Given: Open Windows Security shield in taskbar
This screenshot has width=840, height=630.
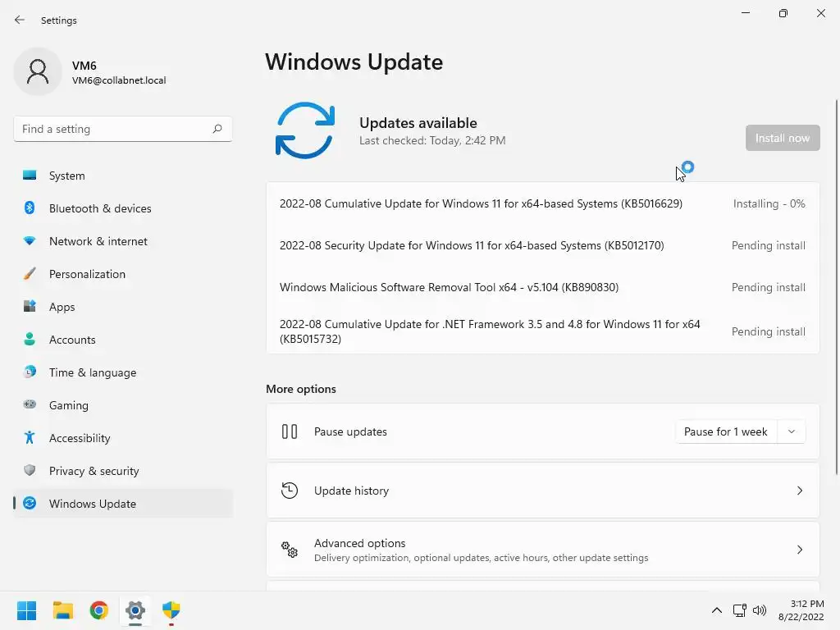Looking at the screenshot, I should 171,610.
